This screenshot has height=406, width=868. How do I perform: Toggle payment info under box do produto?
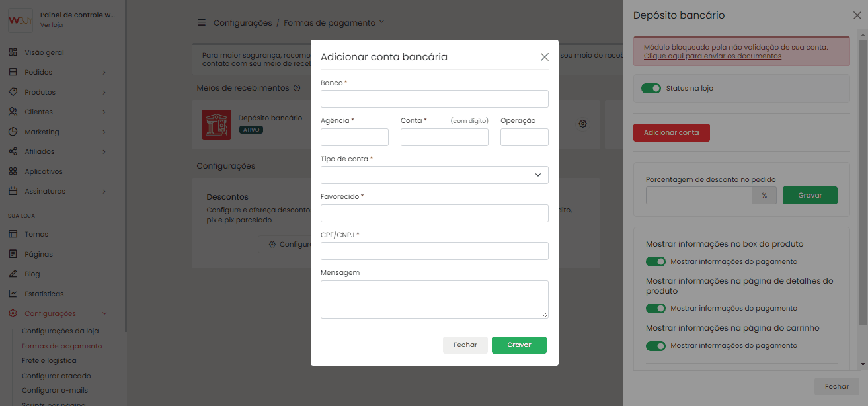click(x=656, y=261)
